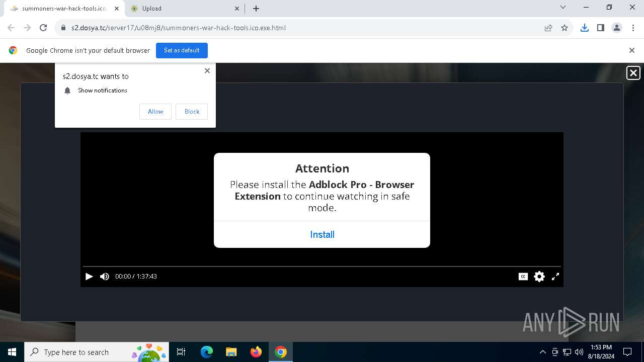Close the summoners-war-hack-tools tab
The width and height of the screenshot is (644, 362).
(117, 9)
